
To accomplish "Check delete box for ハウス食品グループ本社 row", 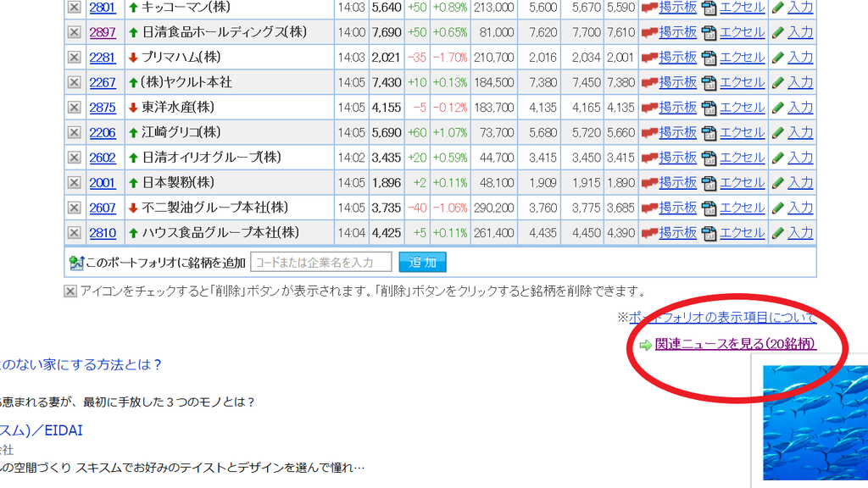I will [75, 233].
